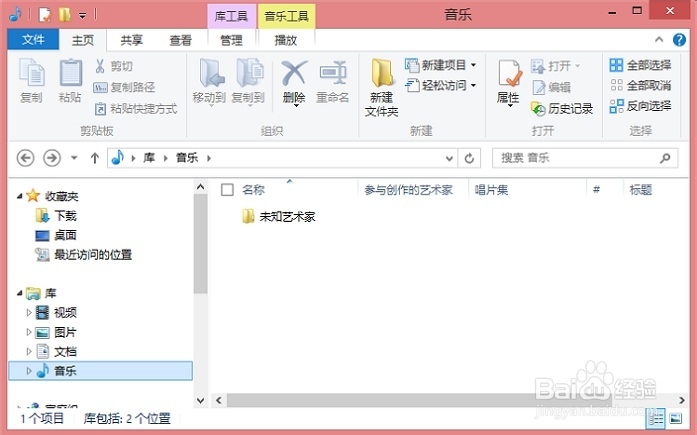The height and width of the screenshot is (435, 697).
Task: Click the Properties (属性) icon
Action: pos(508,73)
